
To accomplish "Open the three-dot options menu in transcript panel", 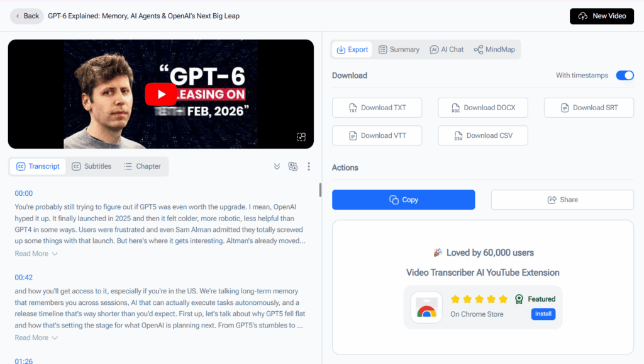I will point(309,166).
